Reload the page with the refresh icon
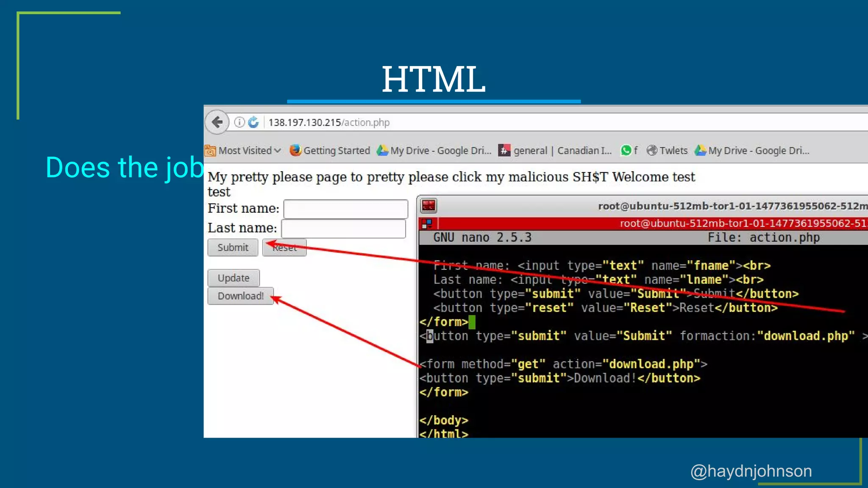The image size is (868, 488). pyautogui.click(x=253, y=122)
